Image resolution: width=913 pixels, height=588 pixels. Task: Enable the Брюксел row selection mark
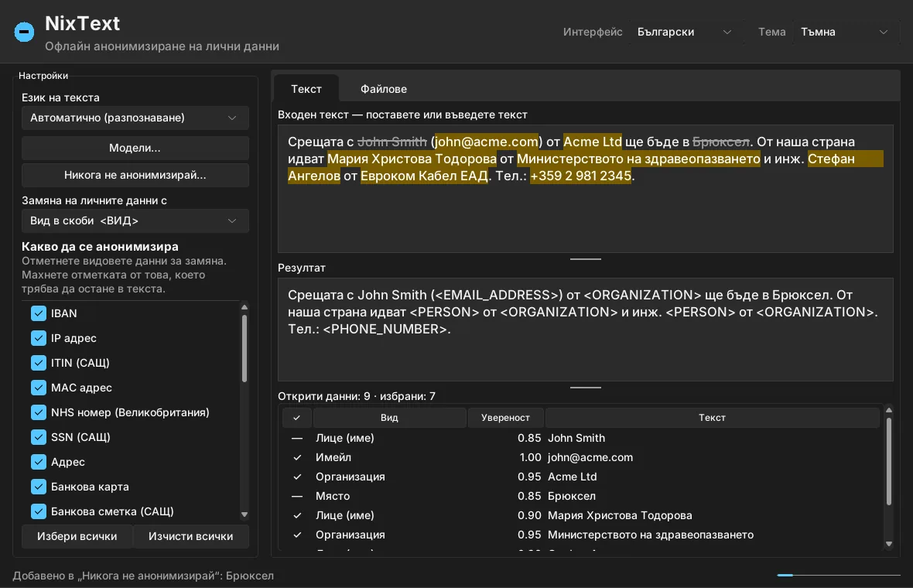point(297,496)
